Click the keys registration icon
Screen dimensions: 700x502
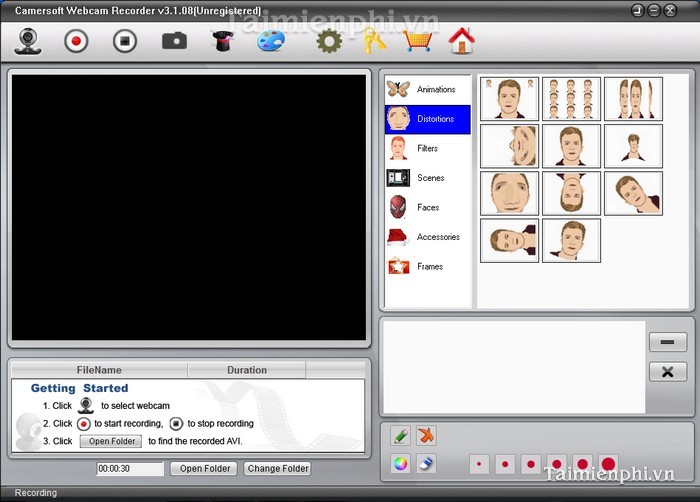[x=374, y=41]
